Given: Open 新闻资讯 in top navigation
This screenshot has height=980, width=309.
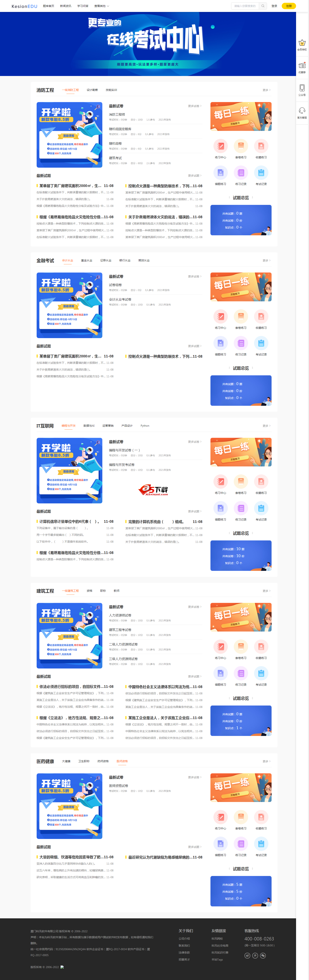Looking at the screenshot, I should (66, 6).
